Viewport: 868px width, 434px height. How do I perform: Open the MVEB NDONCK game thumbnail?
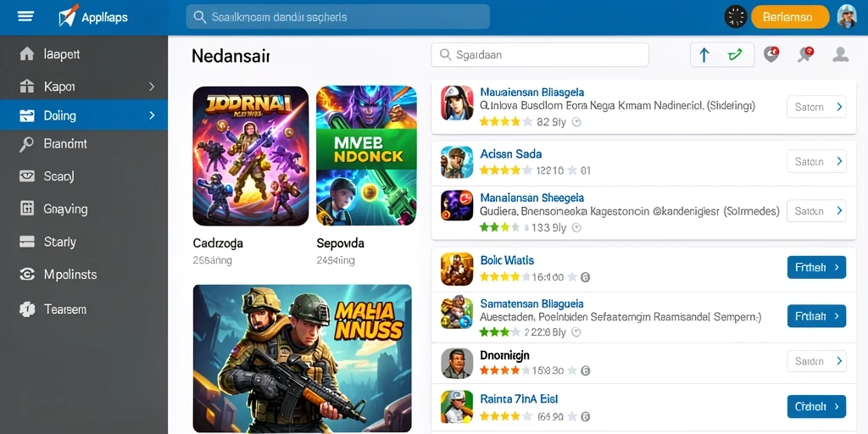coord(366,156)
